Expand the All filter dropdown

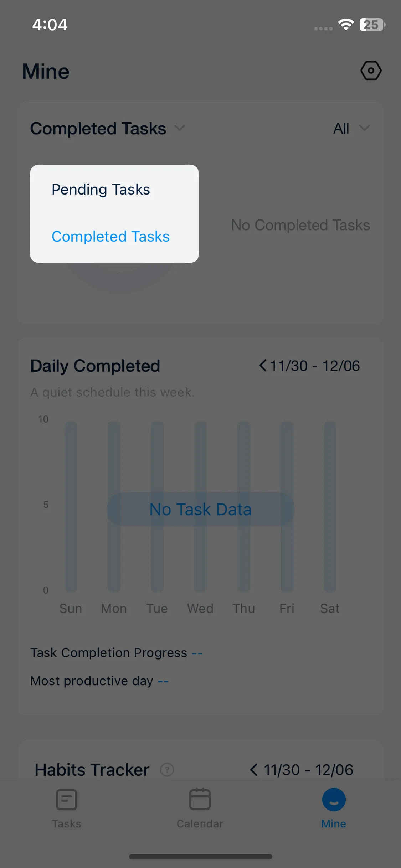pos(364,128)
